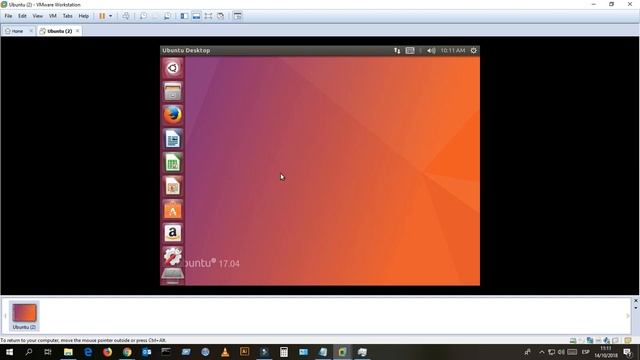Close the thumbnail bar panel
Image resolution: width=640 pixels, height=360 pixels.
tap(636, 301)
